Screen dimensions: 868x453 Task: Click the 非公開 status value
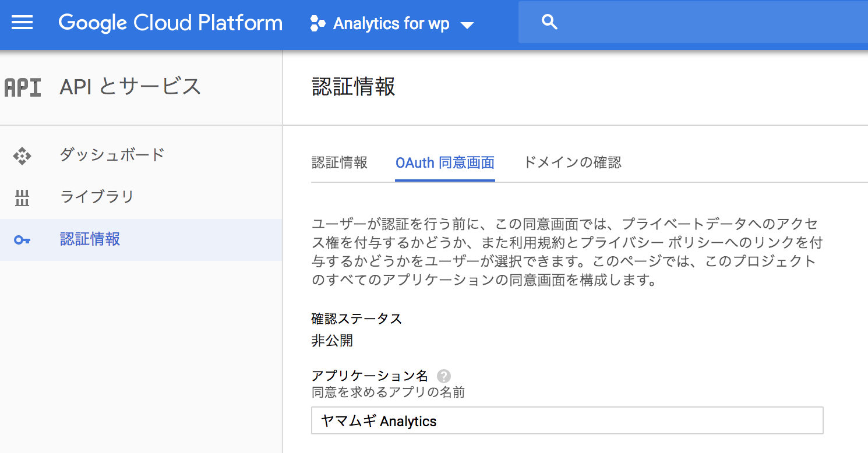[x=332, y=341]
